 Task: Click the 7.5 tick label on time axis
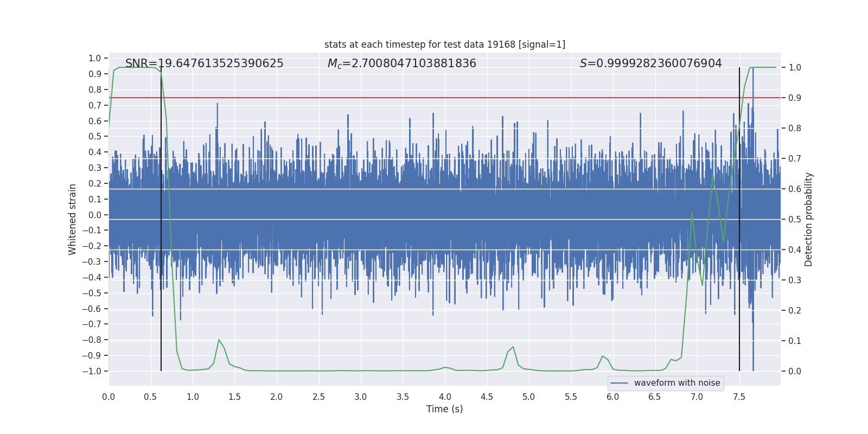(739, 397)
